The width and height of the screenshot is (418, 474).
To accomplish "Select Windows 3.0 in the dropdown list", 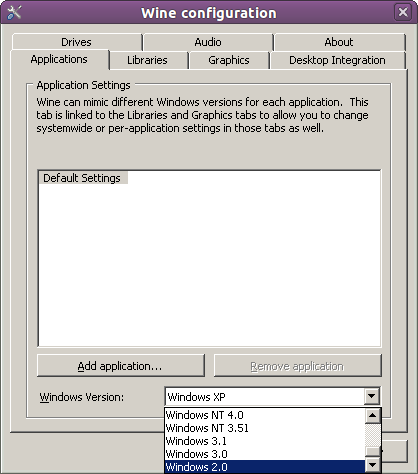I will coord(265,454).
